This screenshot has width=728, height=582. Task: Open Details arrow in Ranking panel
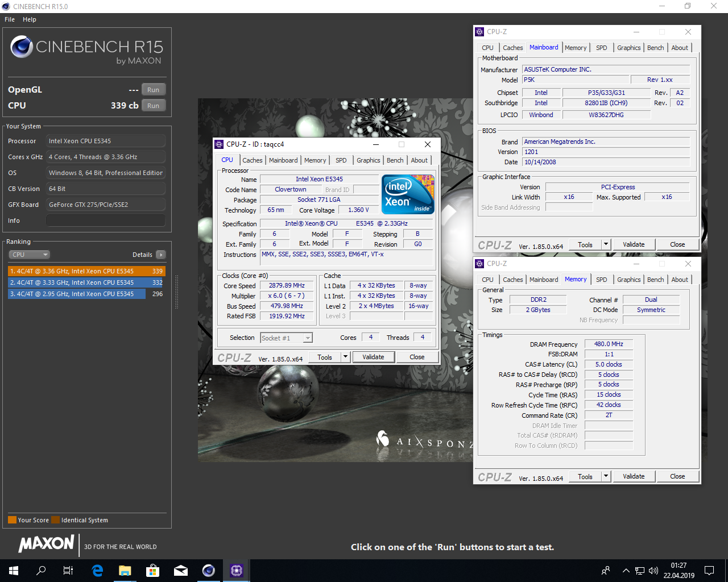pyautogui.click(x=161, y=255)
